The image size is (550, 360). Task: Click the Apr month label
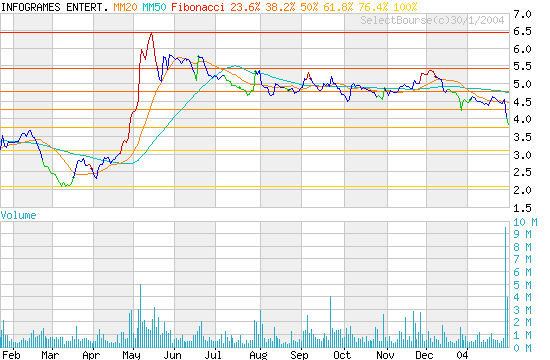click(x=91, y=355)
